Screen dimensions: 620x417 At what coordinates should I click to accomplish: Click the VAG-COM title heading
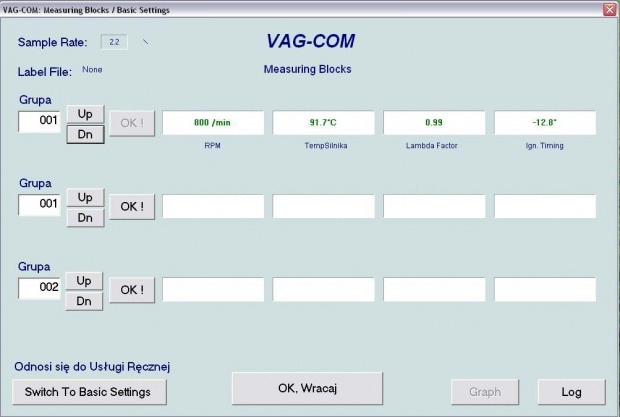[x=310, y=41]
